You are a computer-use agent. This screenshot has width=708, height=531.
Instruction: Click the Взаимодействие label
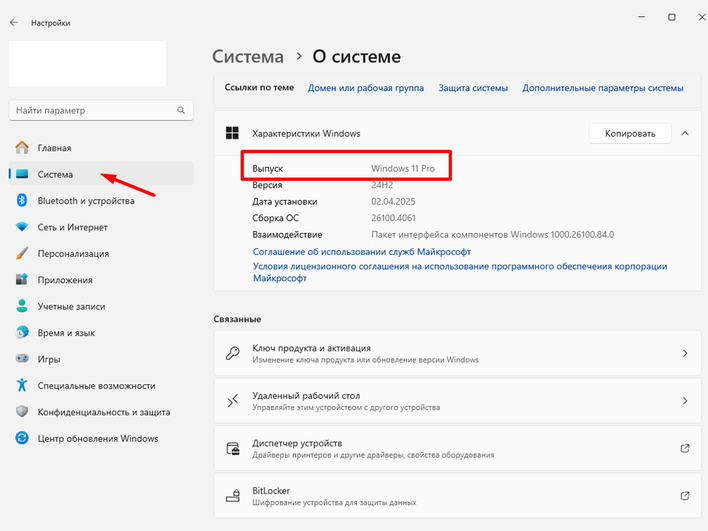[x=287, y=234]
